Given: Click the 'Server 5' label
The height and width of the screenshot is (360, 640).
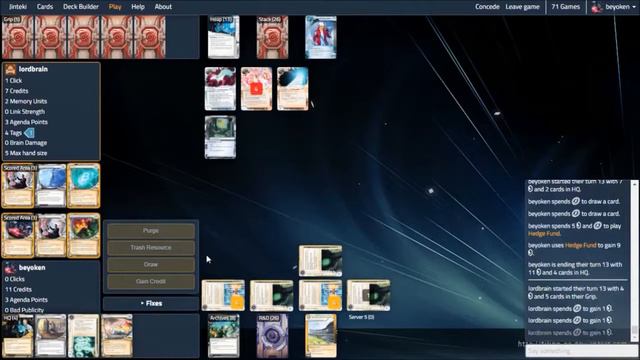Looking at the screenshot, I should (x=361, y=317).
